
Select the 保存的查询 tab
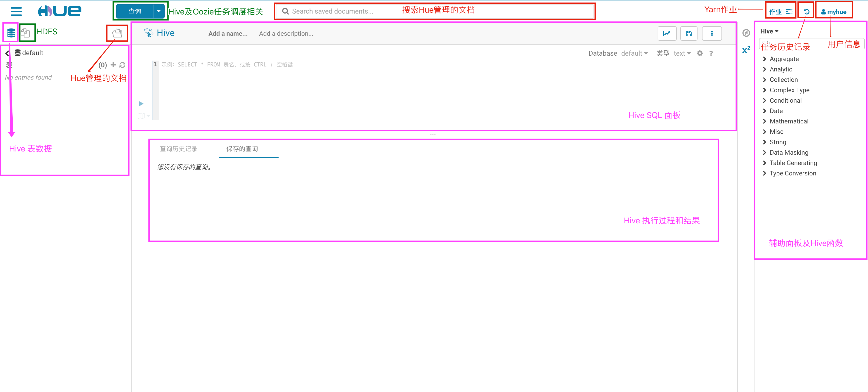coord(242,149)
